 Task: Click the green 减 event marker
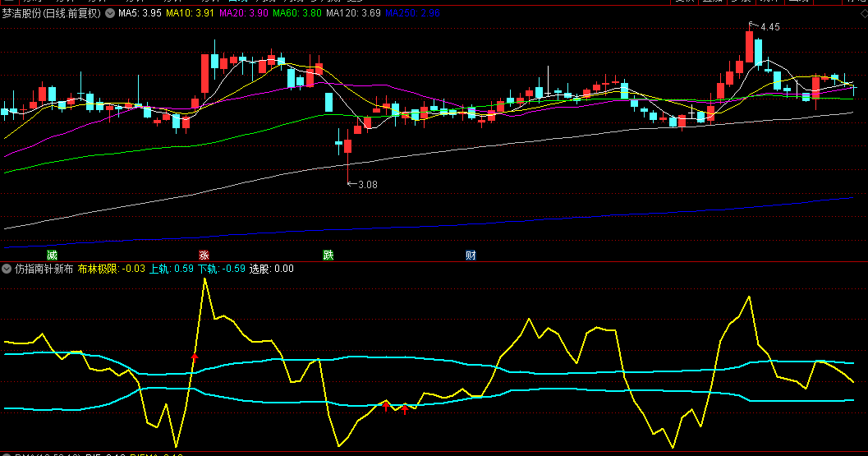tap(52, 256)
